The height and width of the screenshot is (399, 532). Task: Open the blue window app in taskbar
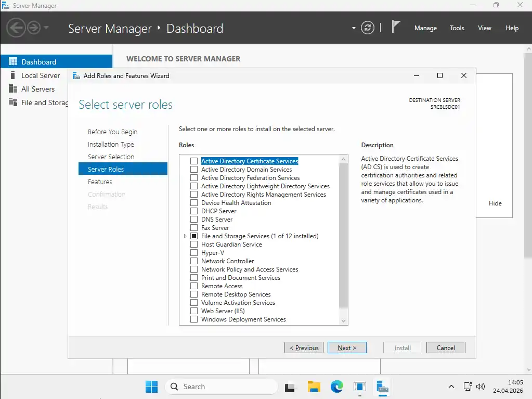click(x=360, y=387)
